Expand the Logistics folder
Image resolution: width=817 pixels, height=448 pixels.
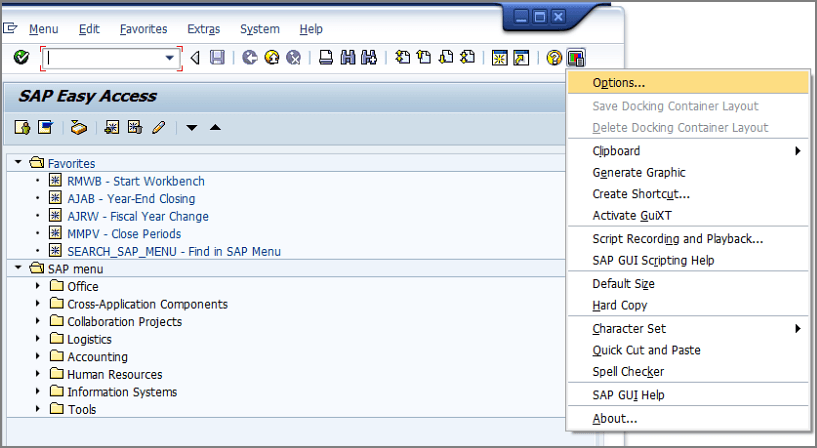tap(38, 339)
